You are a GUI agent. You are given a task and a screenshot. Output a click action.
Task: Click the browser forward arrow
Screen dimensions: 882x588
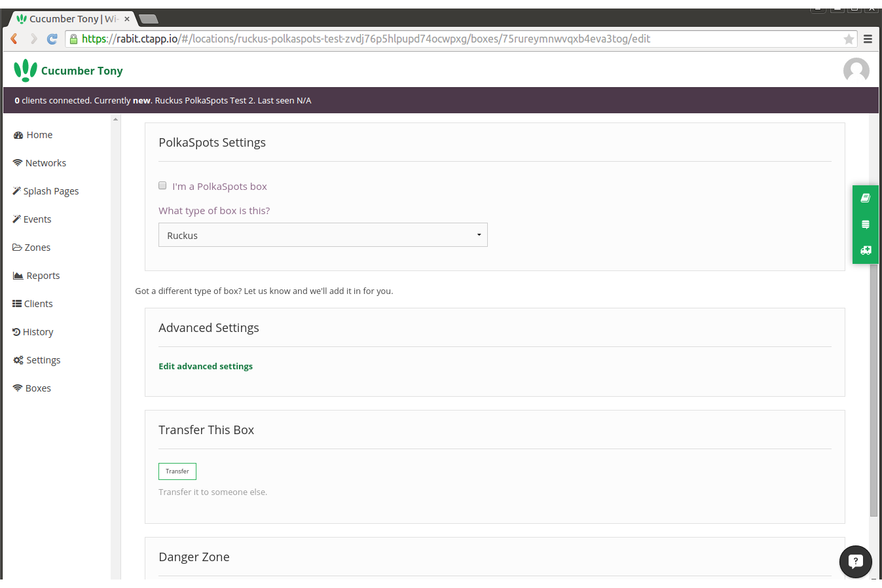(x=33, y=39)
